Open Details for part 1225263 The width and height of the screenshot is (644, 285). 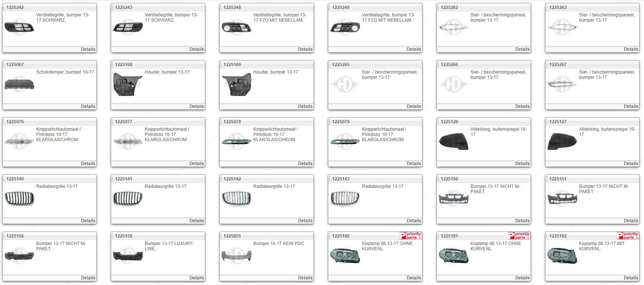631,49
